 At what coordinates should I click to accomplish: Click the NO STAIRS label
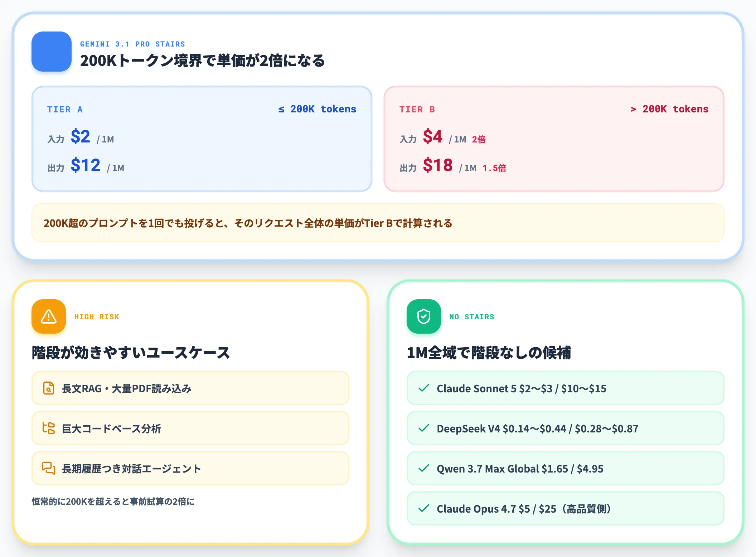[472, 317]
